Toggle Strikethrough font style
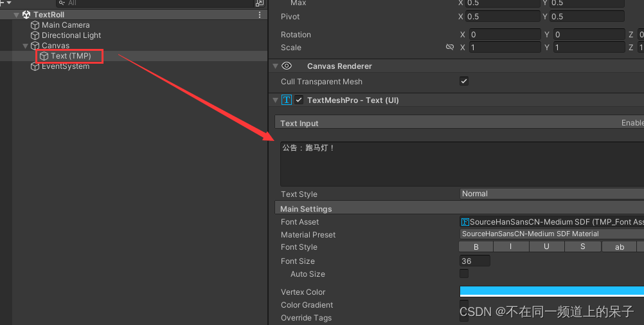Screen dimensions: 644x325 coord(583,246)
